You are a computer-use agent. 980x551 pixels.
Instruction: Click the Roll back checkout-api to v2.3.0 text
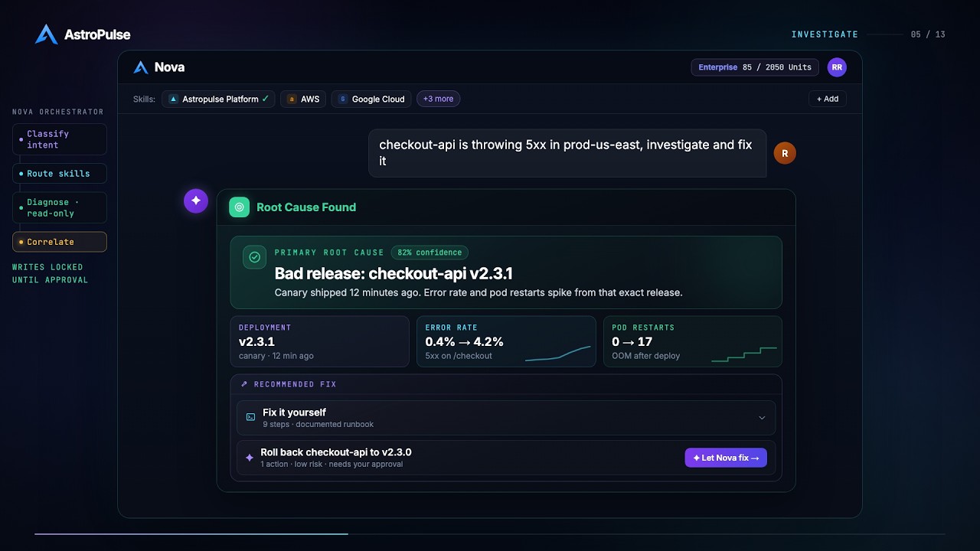coord(336,452)
